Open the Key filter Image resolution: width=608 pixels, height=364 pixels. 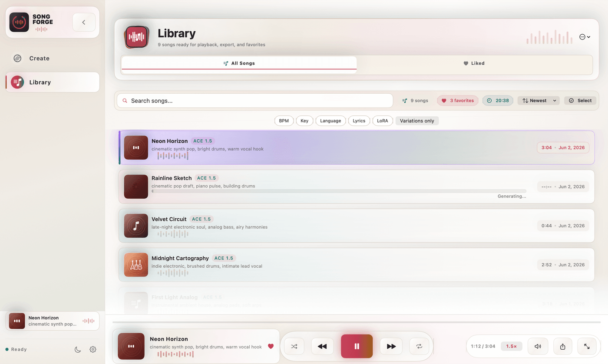coord(304,121)
